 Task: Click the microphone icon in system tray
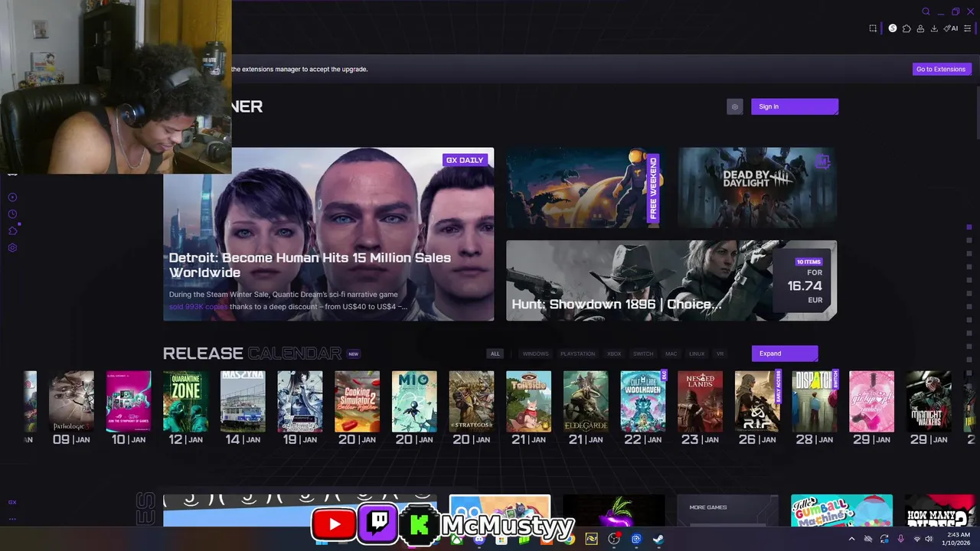click(x=900, y=539)
